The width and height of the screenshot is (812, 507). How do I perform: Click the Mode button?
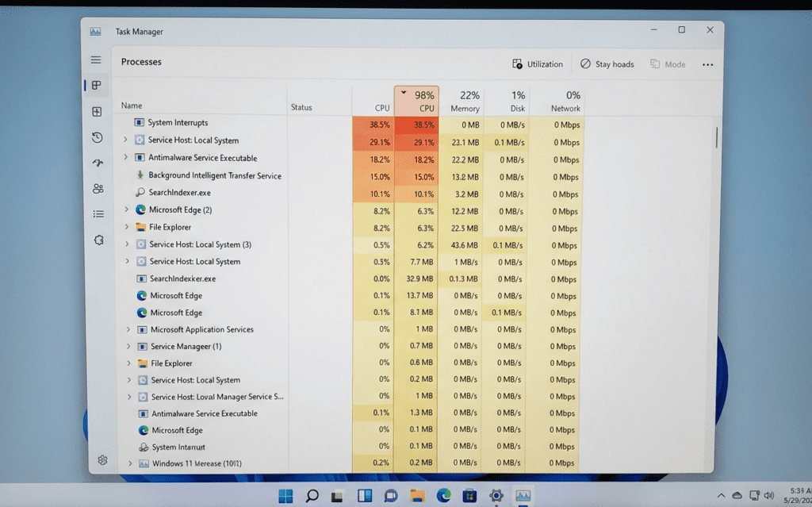[668, 64]
